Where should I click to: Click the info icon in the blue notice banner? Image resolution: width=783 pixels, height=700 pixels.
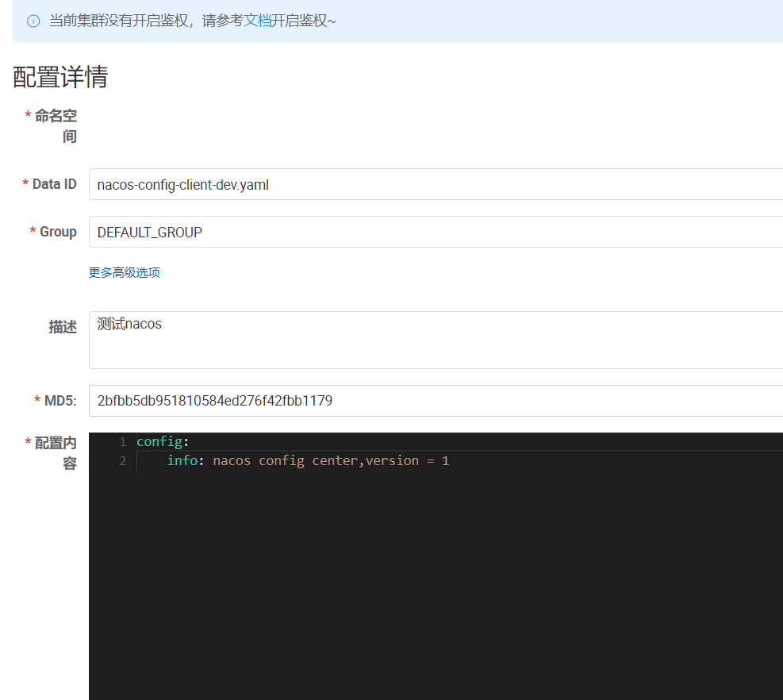coord(33,21)
